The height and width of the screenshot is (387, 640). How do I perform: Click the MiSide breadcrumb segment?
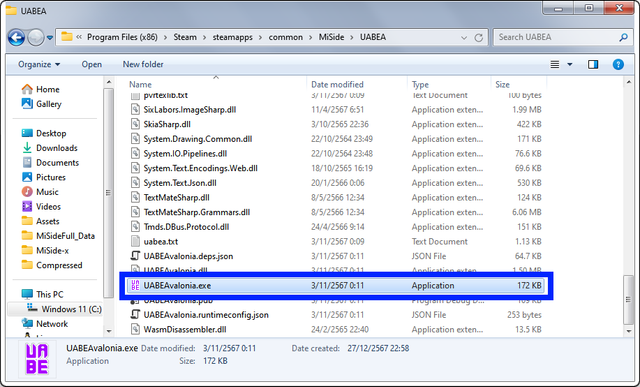coord(331,37)
